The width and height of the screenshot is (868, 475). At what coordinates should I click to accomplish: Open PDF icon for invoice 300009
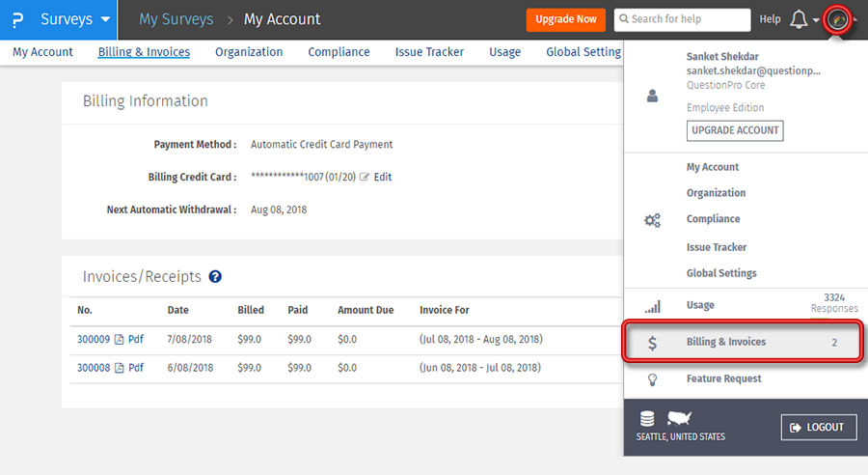pyautogui.click(x=120, y=340)
